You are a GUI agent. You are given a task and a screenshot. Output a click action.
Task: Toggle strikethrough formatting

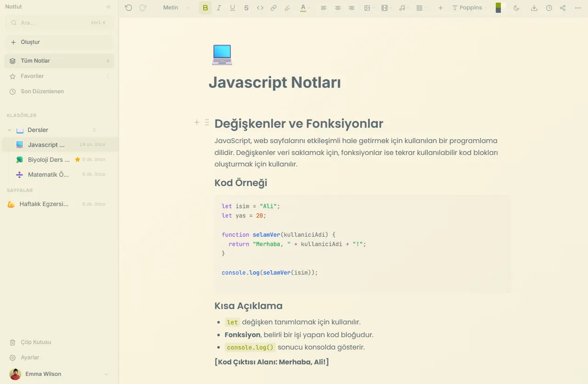(246, 8)
